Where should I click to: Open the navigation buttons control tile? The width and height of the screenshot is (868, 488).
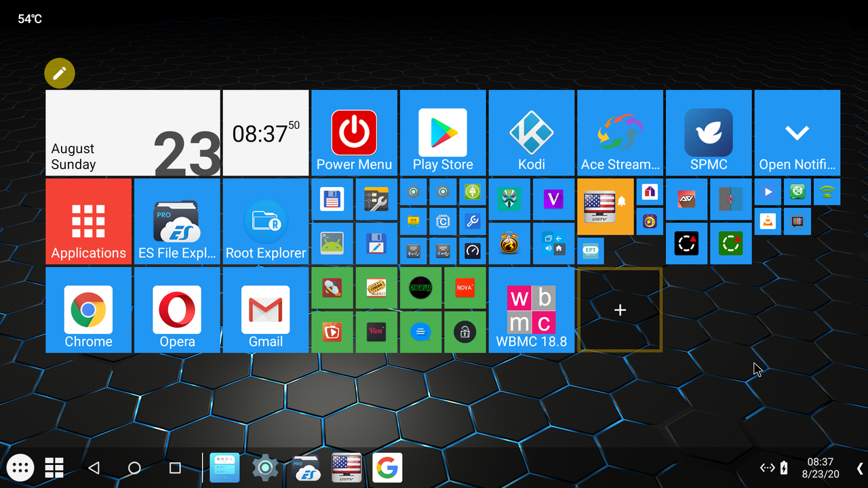tap(554, 243)
